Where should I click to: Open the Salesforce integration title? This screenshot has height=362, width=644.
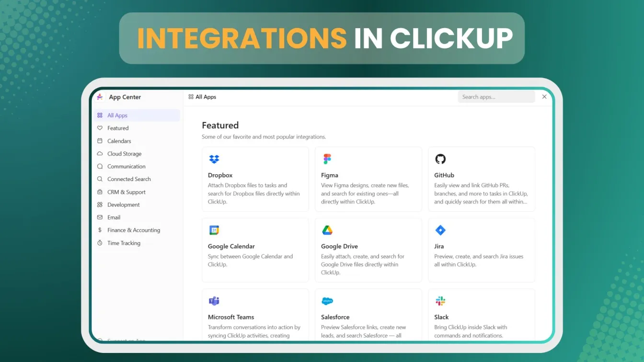click(335, 317)
